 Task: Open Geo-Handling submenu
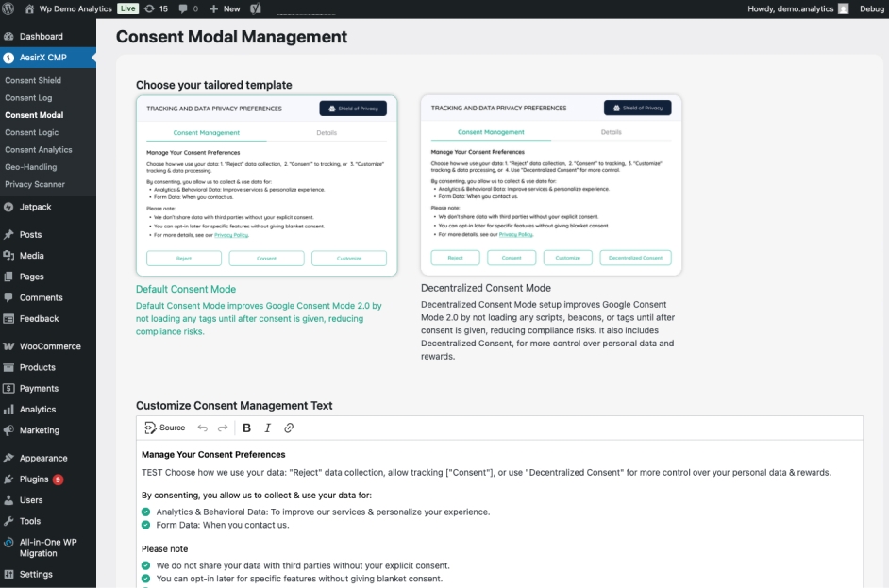pyautogui.click(x=30, y=167)
